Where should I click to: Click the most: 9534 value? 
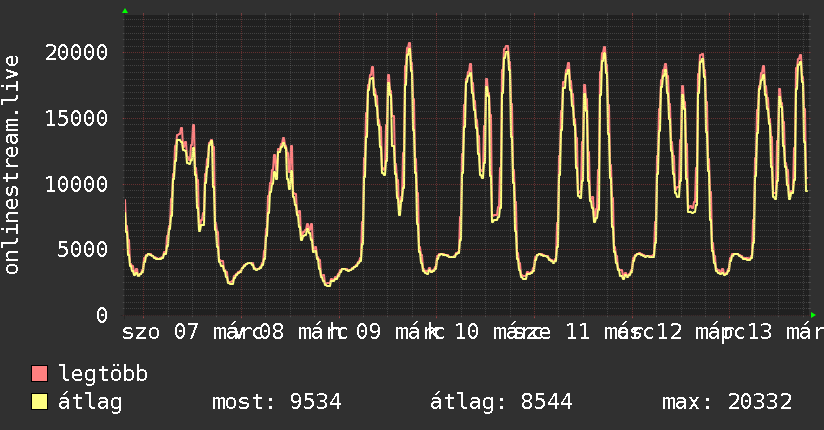(x=276, y=402)
